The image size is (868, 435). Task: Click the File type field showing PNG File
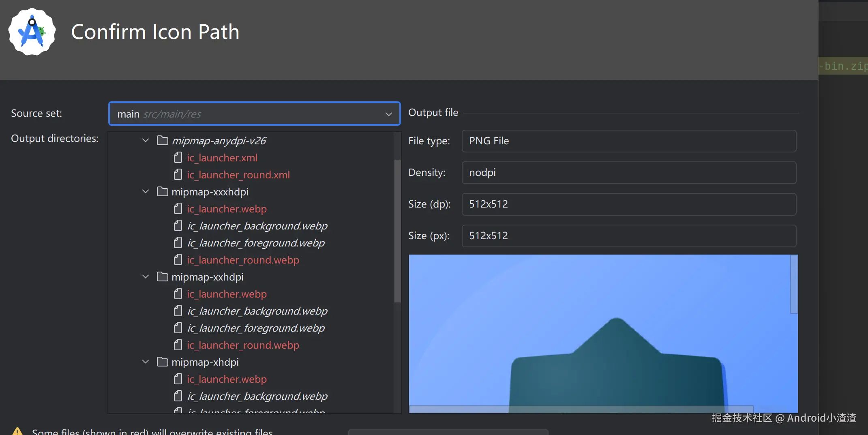click(629, 141)
